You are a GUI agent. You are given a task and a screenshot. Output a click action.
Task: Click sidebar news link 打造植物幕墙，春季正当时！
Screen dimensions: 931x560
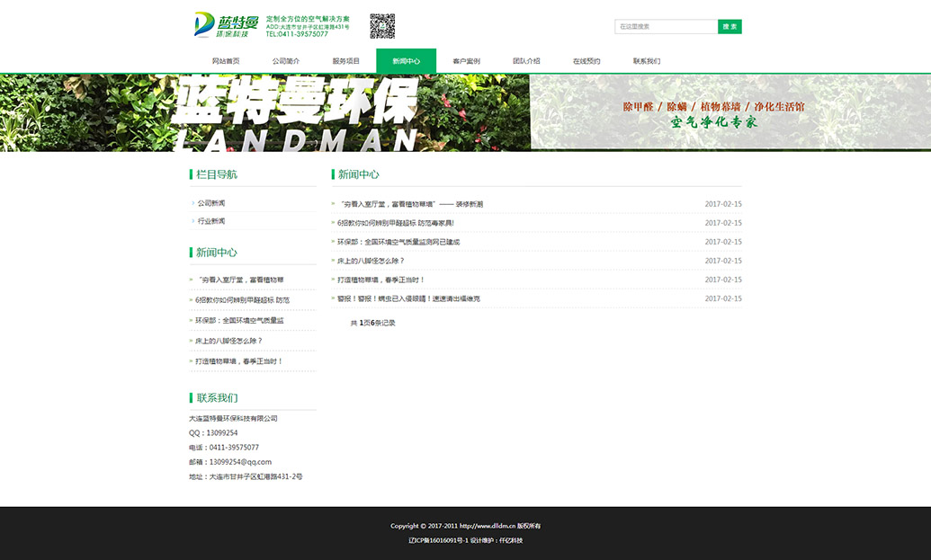(239, 361)
